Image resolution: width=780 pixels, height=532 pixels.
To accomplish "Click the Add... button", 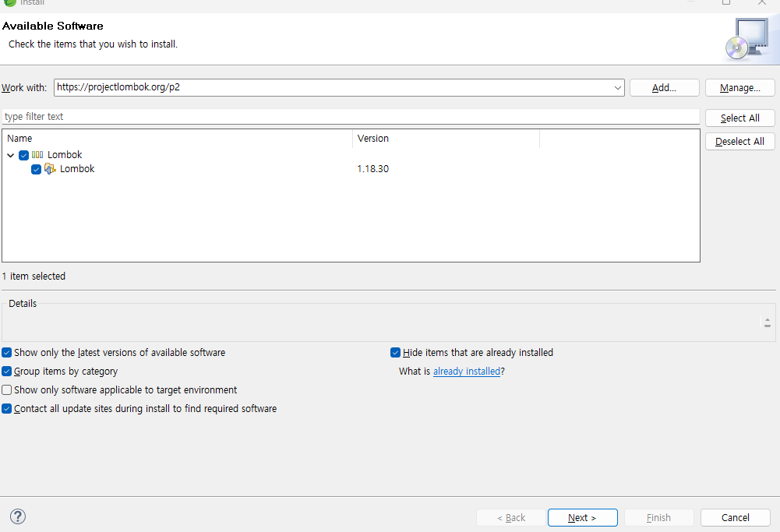I will coord(664,87).
